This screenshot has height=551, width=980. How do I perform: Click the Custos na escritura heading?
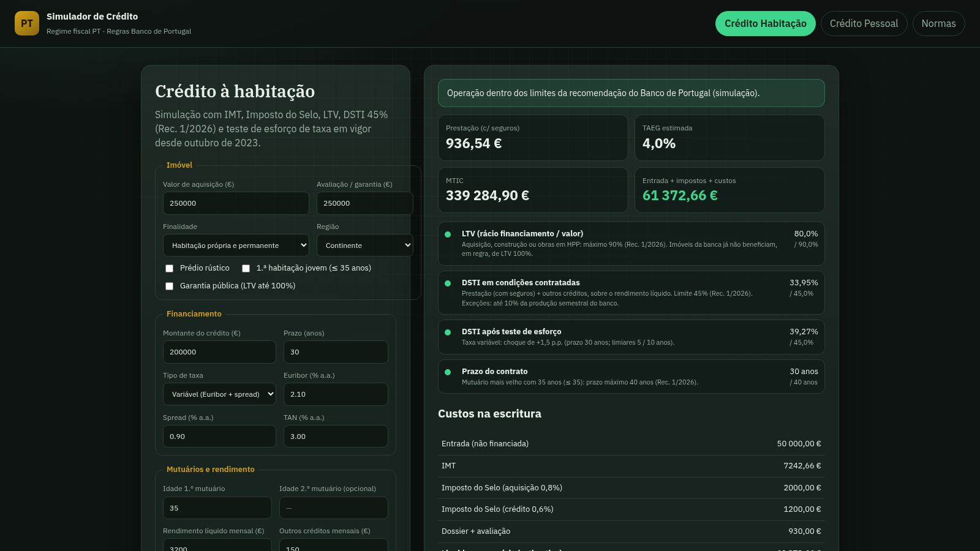[489, 414]
